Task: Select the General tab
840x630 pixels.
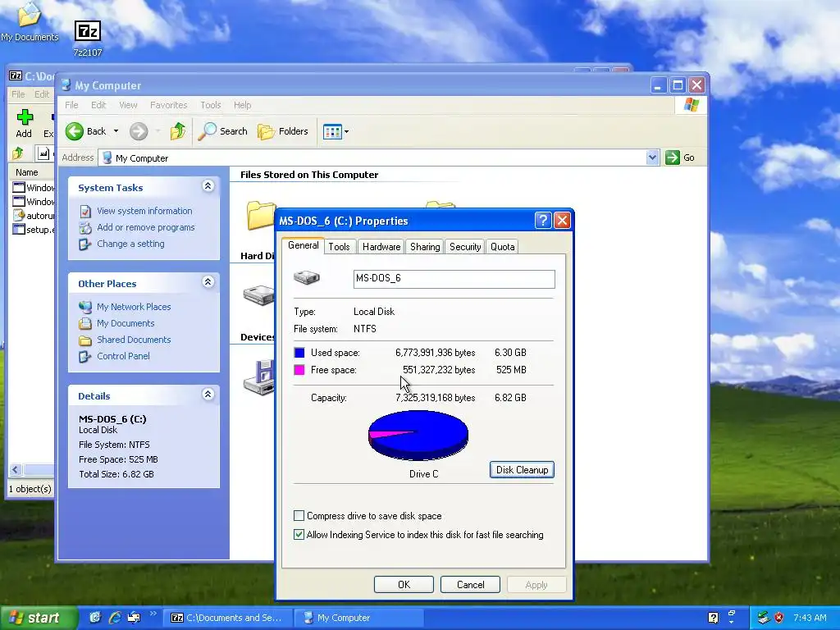Action: pos(304,245)
